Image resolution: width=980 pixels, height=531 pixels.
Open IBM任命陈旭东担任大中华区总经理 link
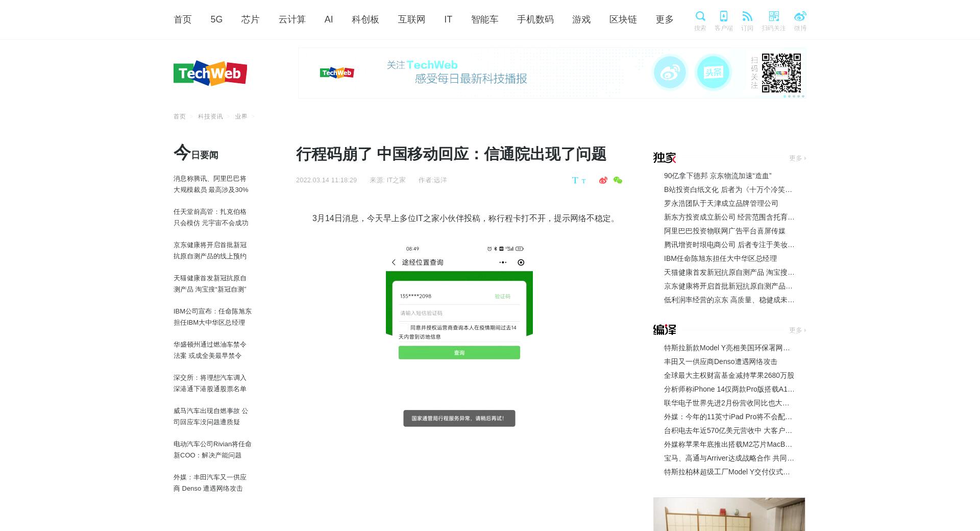[720, 258]
